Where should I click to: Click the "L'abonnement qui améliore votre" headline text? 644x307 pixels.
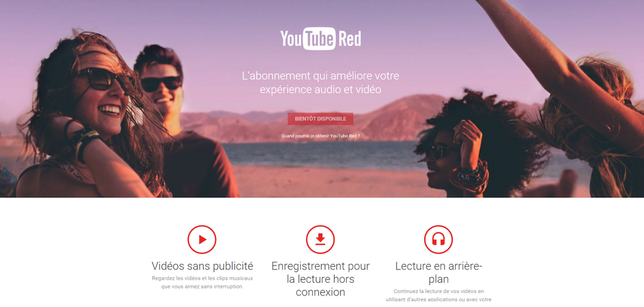[320, 76]
